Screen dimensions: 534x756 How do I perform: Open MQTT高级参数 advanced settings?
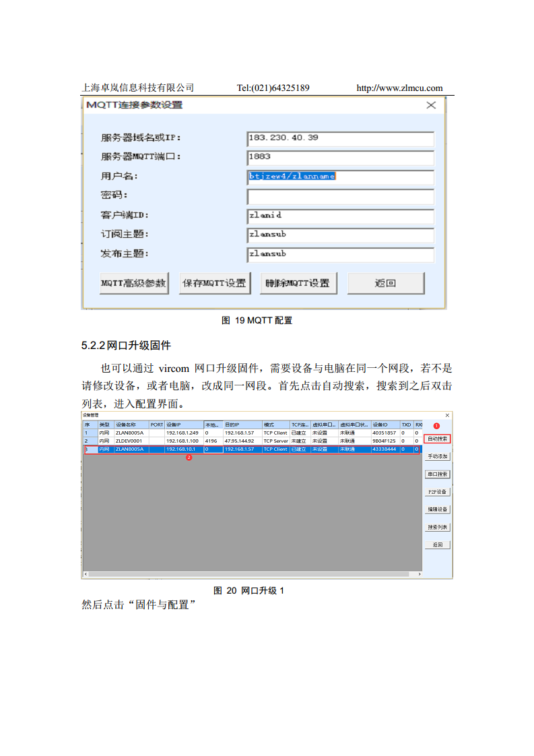[x=133, y=284]
